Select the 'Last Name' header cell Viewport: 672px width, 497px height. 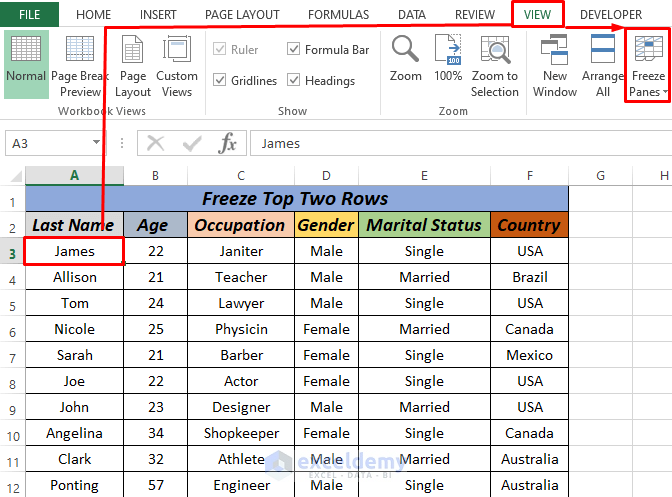[x=75, y=225]
